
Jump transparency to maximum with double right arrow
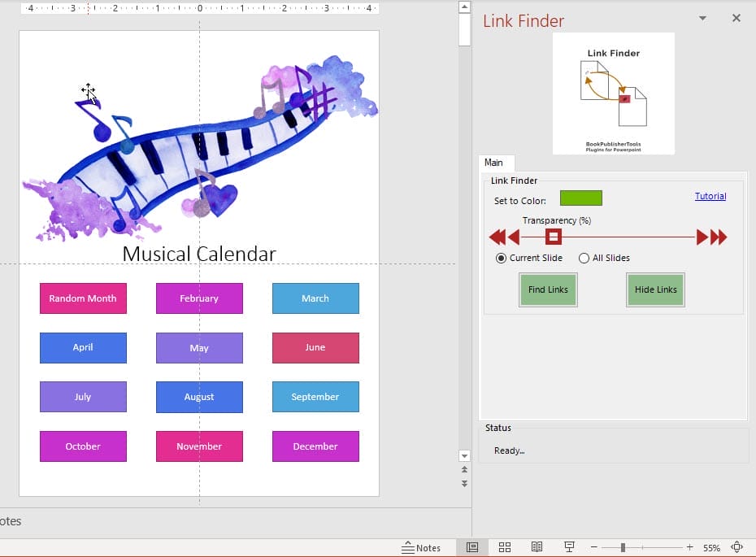pos(719,237)
